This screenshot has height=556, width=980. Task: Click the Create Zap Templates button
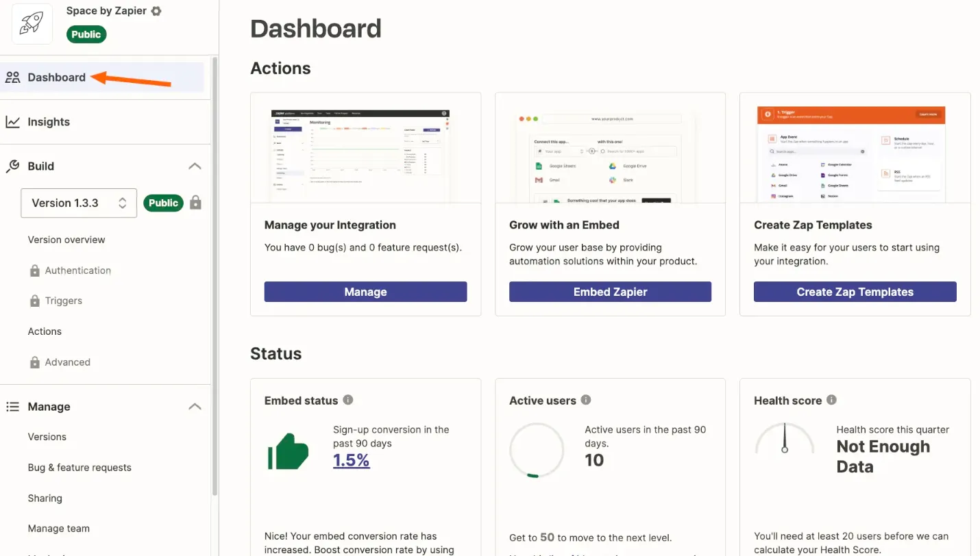[855, 292]
